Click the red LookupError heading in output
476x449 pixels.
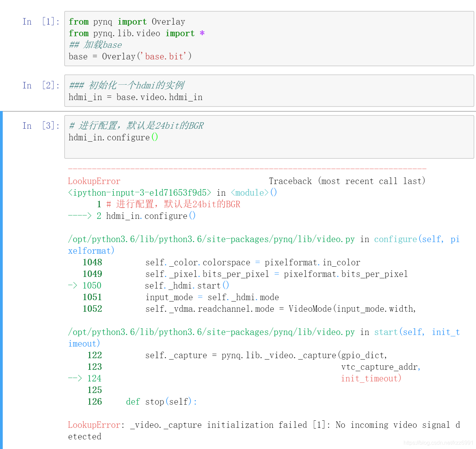click(94, 181)
